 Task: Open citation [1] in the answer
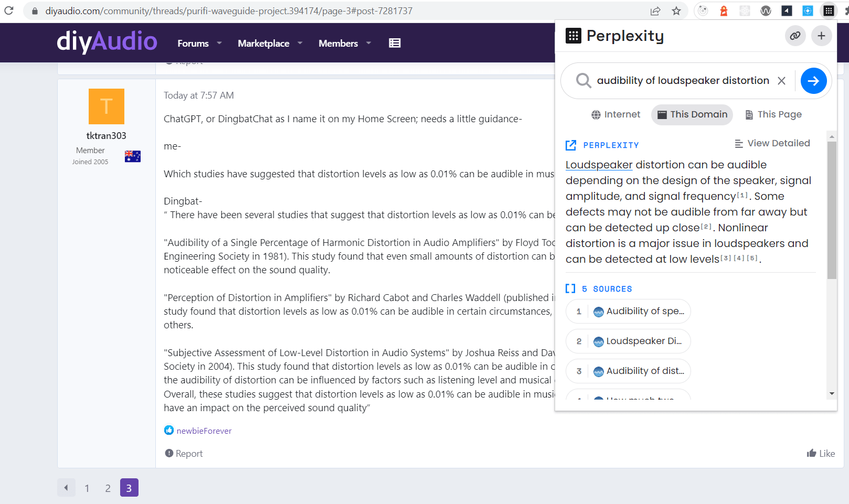click(742, 195)
